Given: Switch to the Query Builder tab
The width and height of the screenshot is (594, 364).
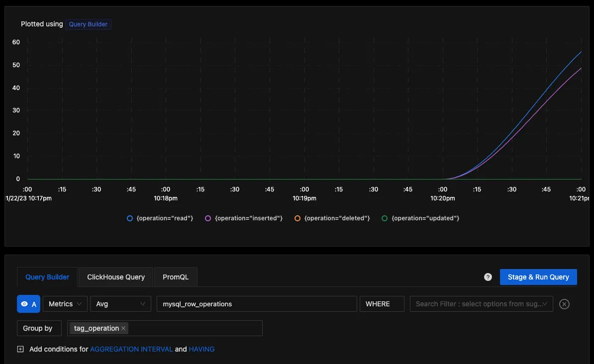Looking at the screenshot, I should point(47,277).
